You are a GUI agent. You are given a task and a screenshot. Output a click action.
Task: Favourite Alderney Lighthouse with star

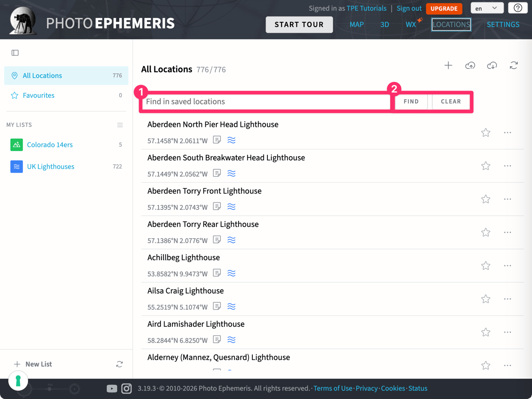pos(486,365)
